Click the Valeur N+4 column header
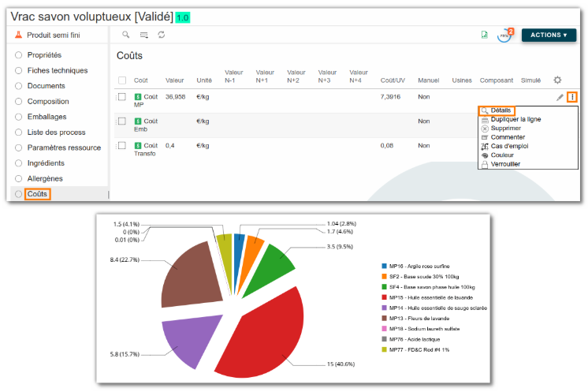Viewport: 588px width, 392px height. click(x=359, y=77)
